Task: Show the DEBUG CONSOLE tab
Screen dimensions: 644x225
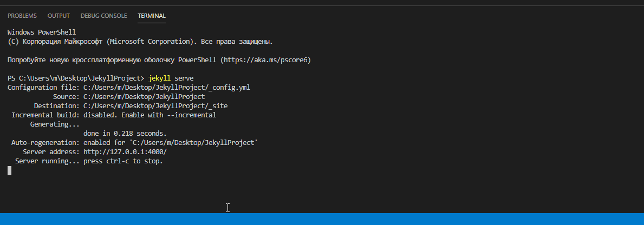Action: 103,16
